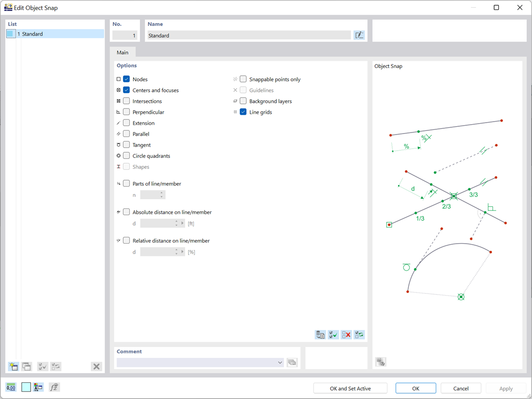The image size is (532, 399).
Task: Click the select all check icon under List
Action: (x=43, y=366)
